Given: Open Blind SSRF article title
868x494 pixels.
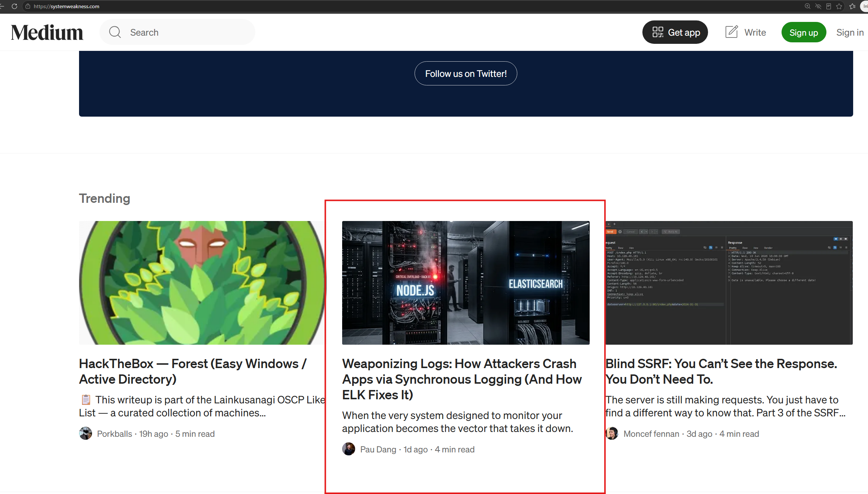Looking at the screenshot, I should [x=721, y=371].
